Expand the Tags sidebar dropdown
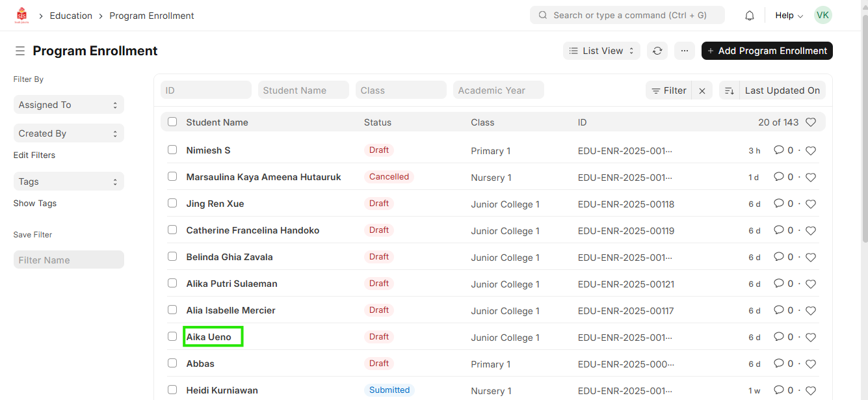 [x=68, y=181]
